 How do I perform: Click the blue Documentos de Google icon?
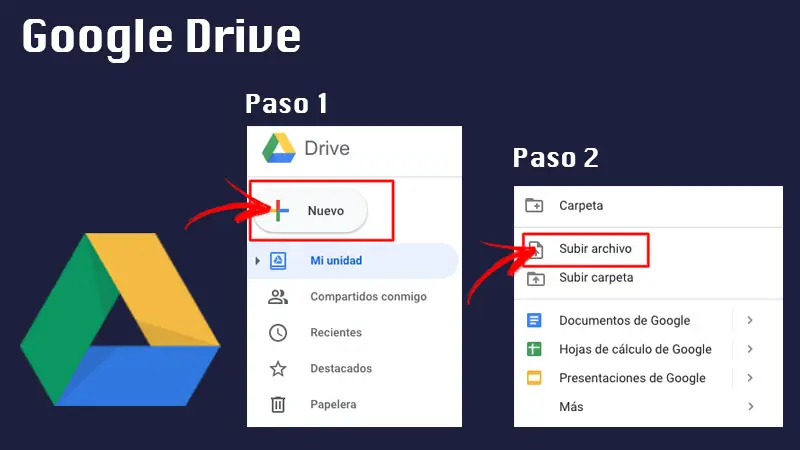(x=534, y=320)
